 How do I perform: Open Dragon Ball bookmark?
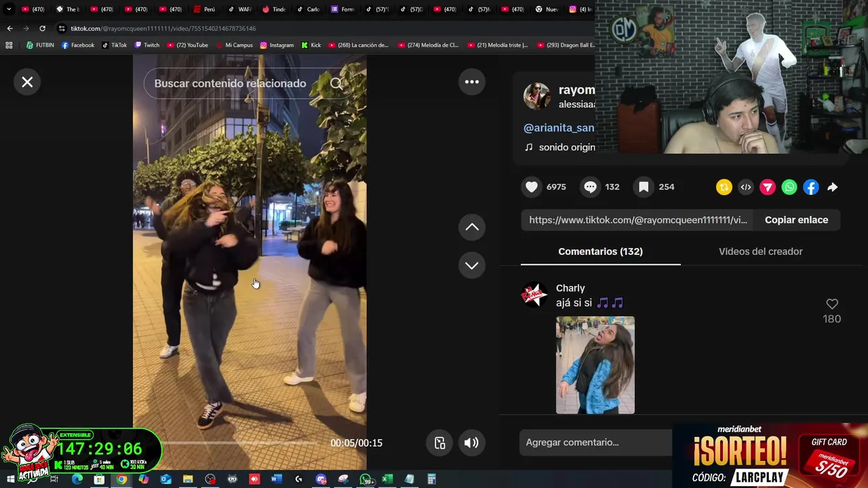point(566,45)
